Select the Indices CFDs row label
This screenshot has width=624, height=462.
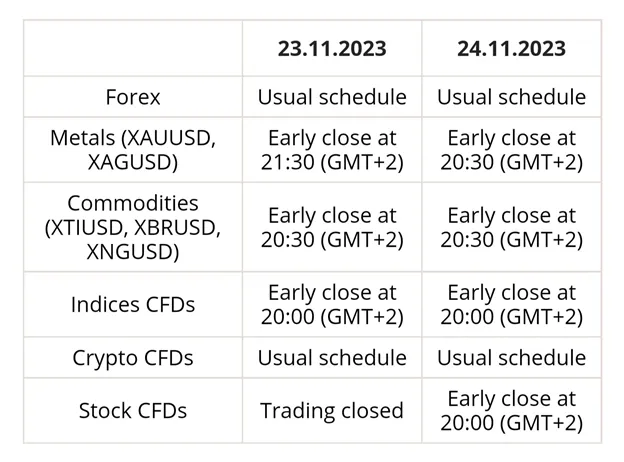(x=133, y=305)
